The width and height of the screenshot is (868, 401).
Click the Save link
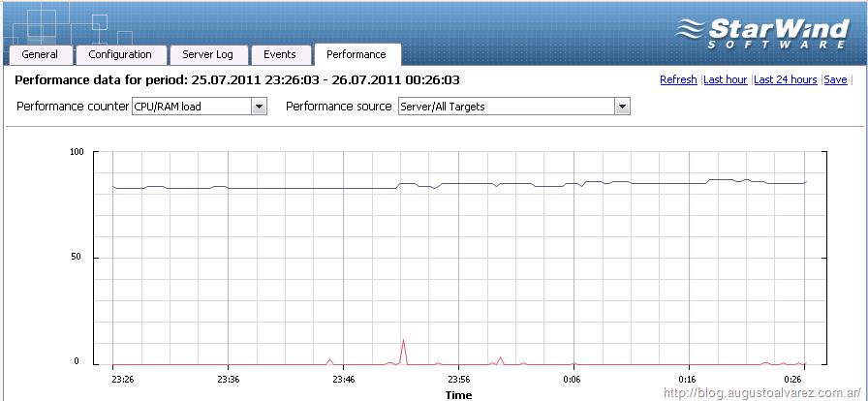835,80
